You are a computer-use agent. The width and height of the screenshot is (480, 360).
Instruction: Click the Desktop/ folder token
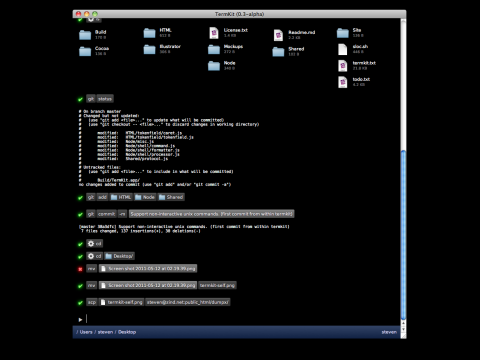pos(119,256)
